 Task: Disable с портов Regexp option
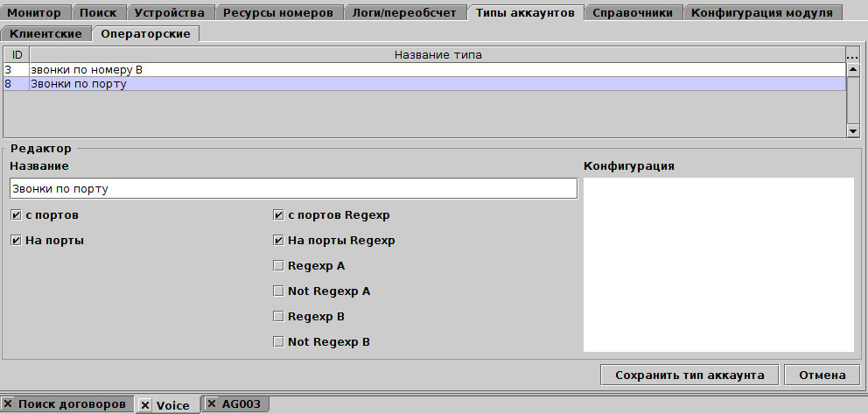click(x=278, y=214)
